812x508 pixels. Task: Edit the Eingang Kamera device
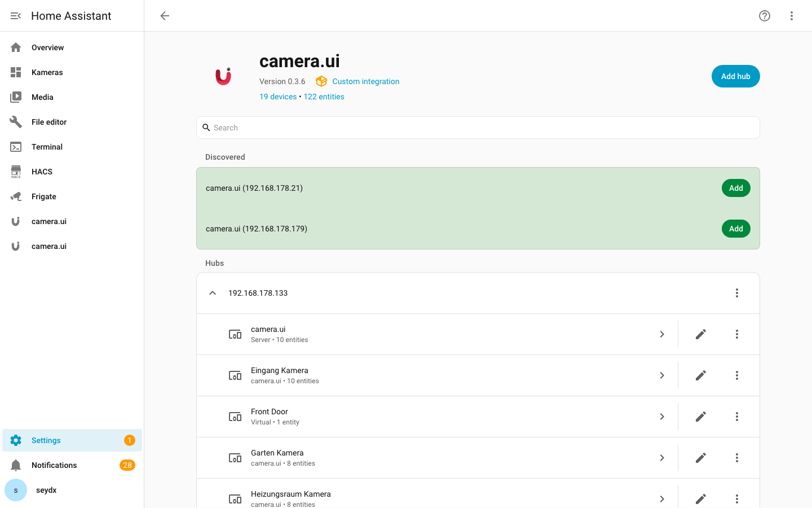(x=701, y=375)
